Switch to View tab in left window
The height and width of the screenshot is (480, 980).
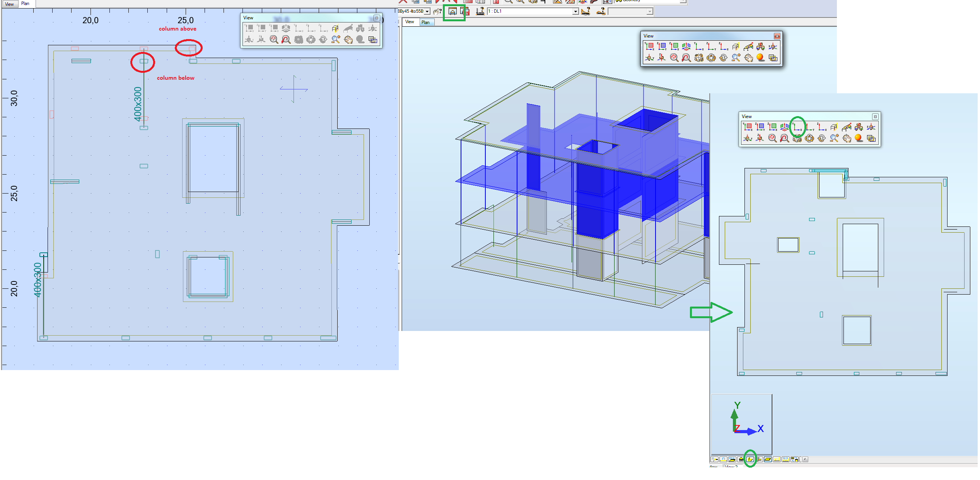[9, 4]
